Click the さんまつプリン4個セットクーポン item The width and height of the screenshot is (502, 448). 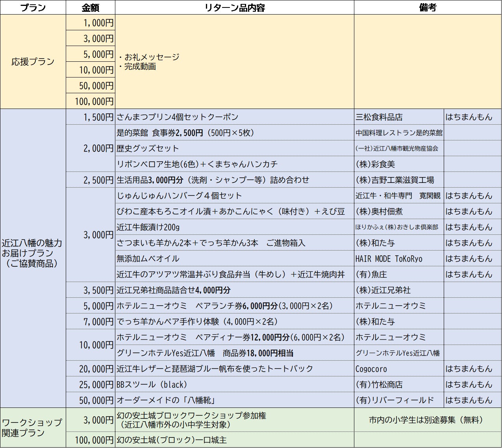(x=178, y=117)
